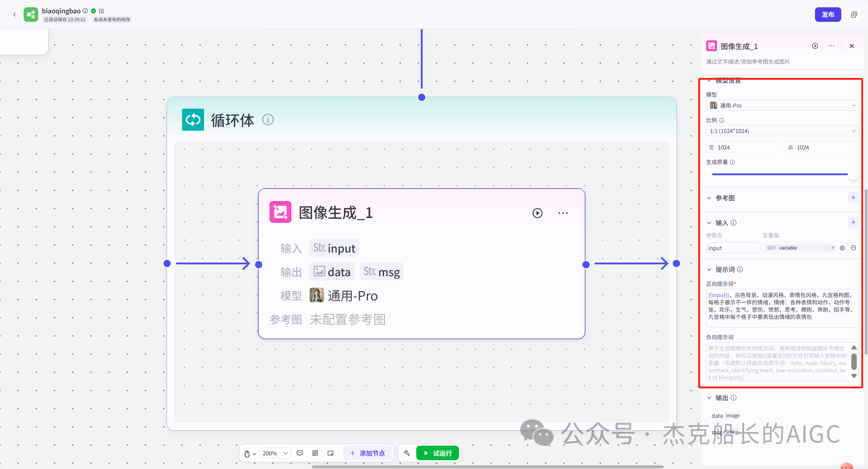Click the green 试运行 button
This screenshot has width=868, height=469.
coord(437,453)
